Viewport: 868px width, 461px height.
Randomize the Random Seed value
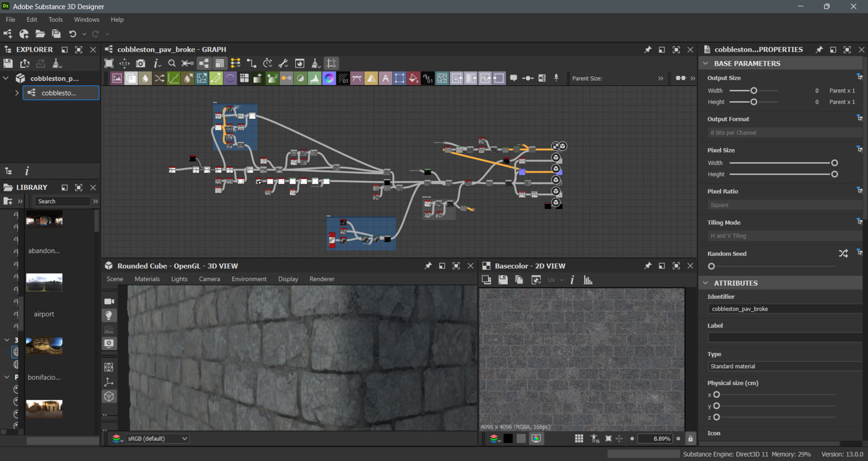coord(843,253)
